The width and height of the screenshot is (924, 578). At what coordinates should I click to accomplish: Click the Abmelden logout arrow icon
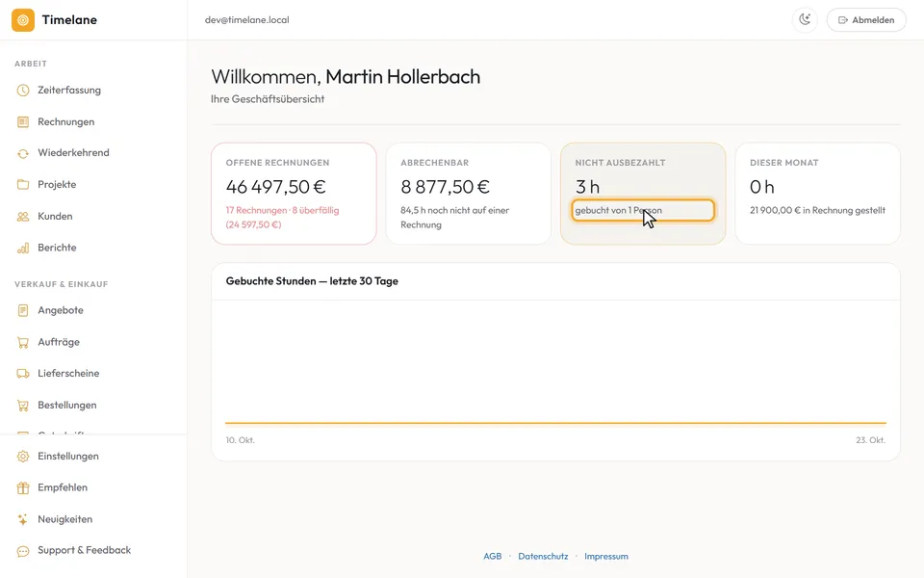(x=843, y=20)
